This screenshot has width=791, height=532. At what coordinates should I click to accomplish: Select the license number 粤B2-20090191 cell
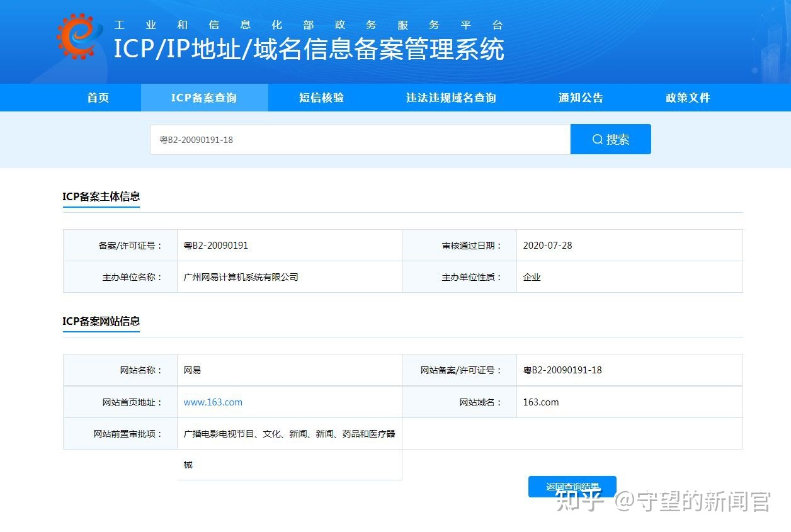[290, 246]
